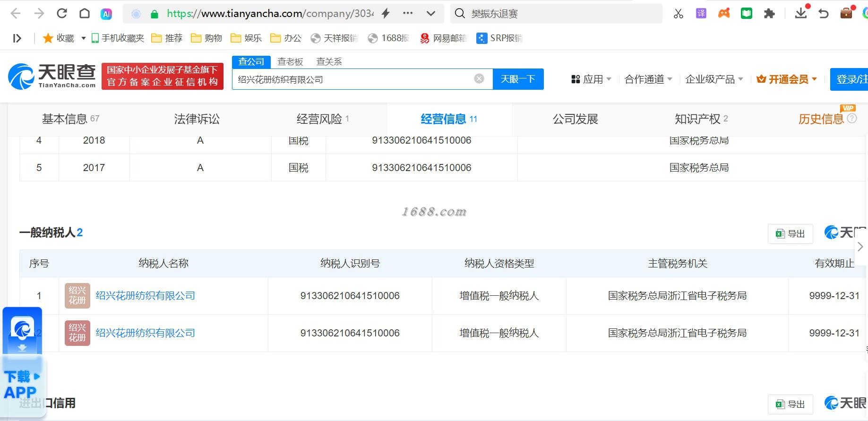Image resolution: width=868 pixels, height=421 pixels.
Task: Select the 查关系 search tab
Action: [x=329, y=62]
